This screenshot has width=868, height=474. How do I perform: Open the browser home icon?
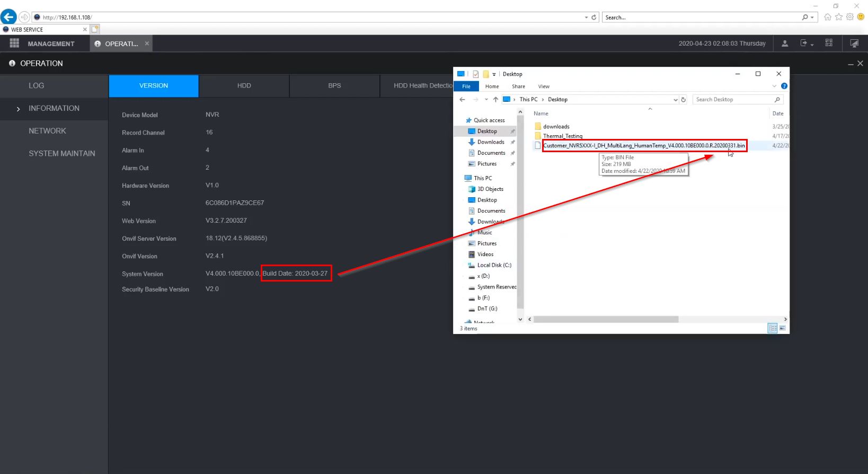tap(828, 17)
